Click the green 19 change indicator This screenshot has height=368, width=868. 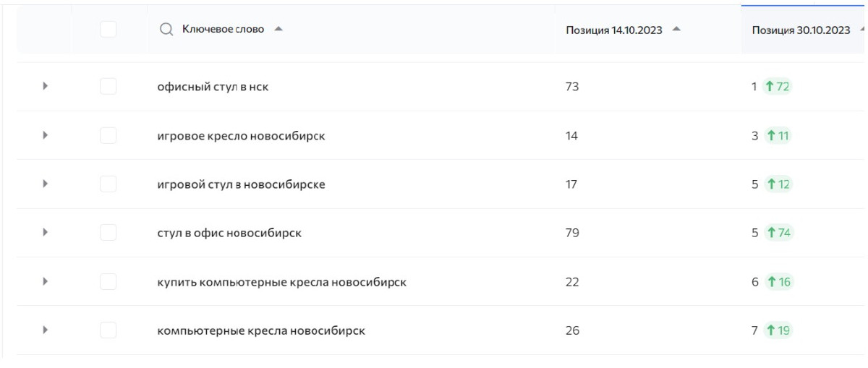pyautogui.click(x=778, y=330)
